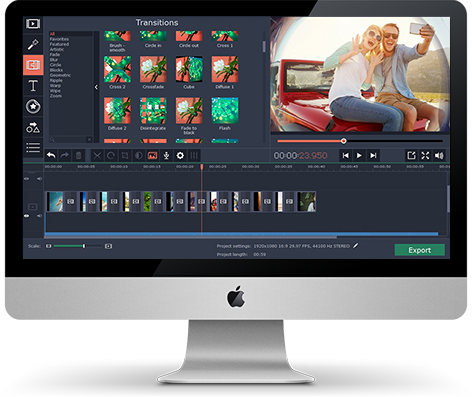Open the Stickers star tab
The height and width of the screenshot is (397, 472).
[33, 107]
